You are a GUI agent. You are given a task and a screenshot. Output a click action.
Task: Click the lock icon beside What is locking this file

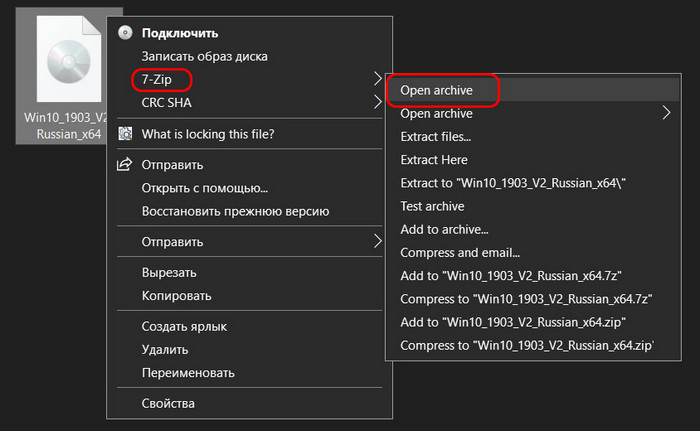[x=125, y=134]
